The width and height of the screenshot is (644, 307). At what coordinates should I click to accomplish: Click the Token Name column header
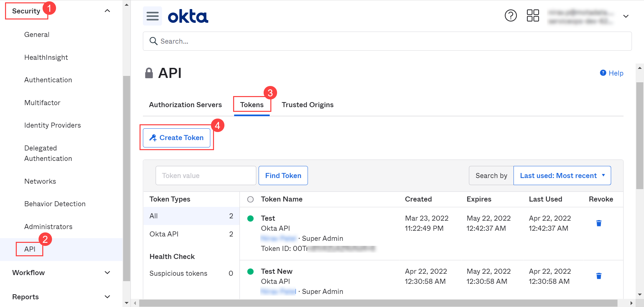pyautogui.click(x=282, y=199)
